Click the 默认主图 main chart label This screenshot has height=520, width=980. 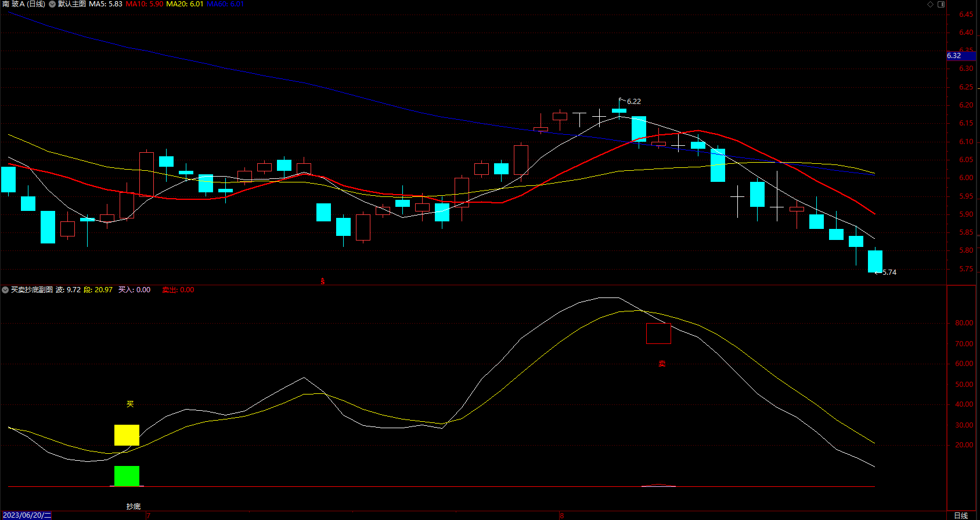tap(72, 4)
